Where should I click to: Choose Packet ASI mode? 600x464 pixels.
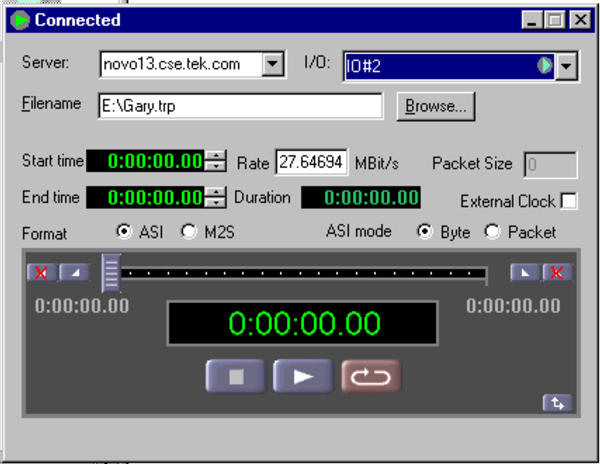pos(492,231)
